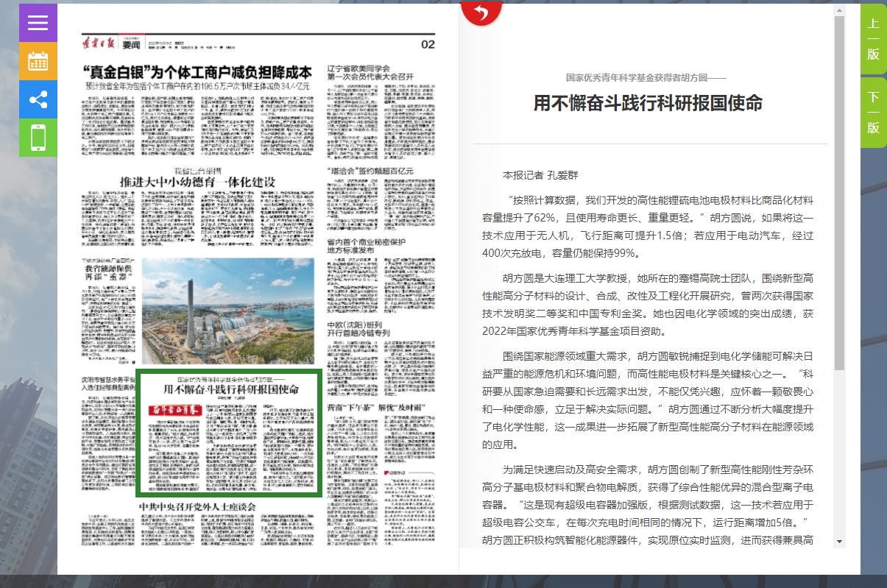Click paragraph starting "按照计算数据
This screenshot has width=887, height=588.
[x=648, y=227]
